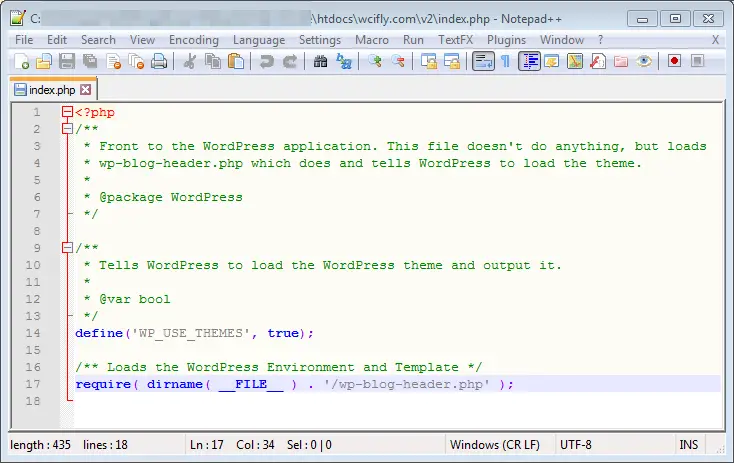This screenshot has height=463, width=734.
Task: Start macro recording with the red dot
Action: (x=675, y=61)
